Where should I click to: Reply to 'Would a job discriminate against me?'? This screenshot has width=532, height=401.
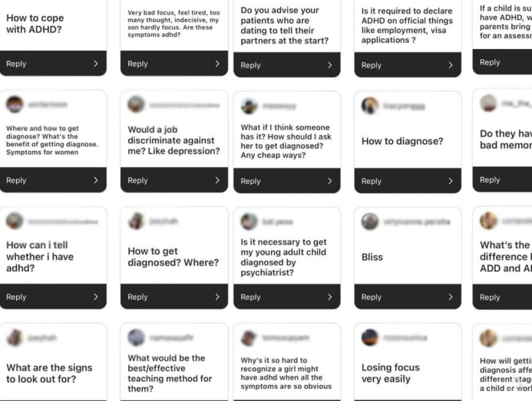pos(138,180)
